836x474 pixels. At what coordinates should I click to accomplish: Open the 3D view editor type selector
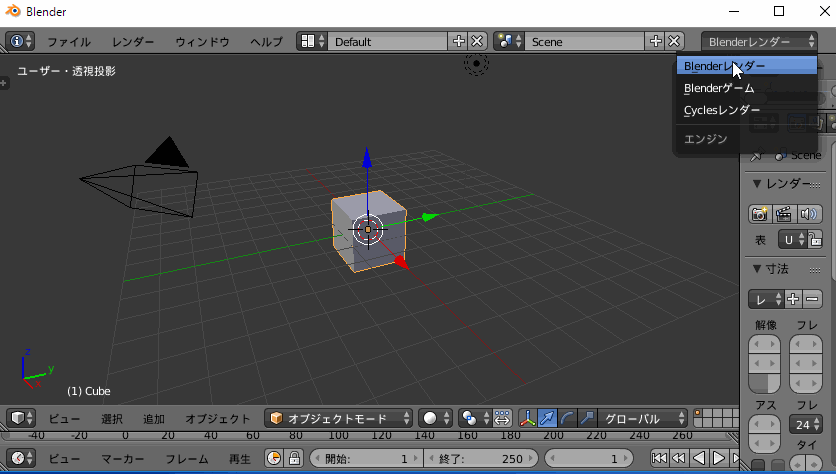tap(21, 418)
